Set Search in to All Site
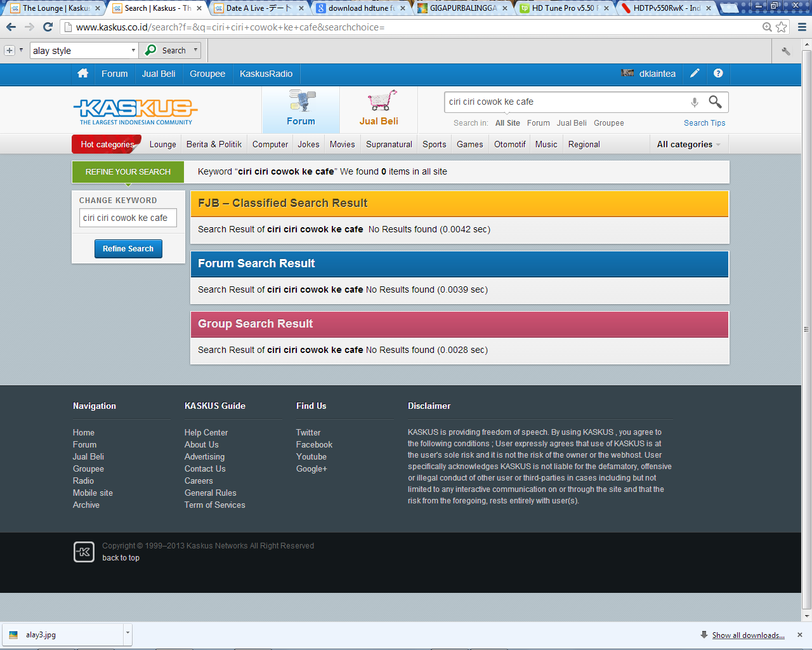This screenshot has width=812, height=650. (x=507, y=123)
